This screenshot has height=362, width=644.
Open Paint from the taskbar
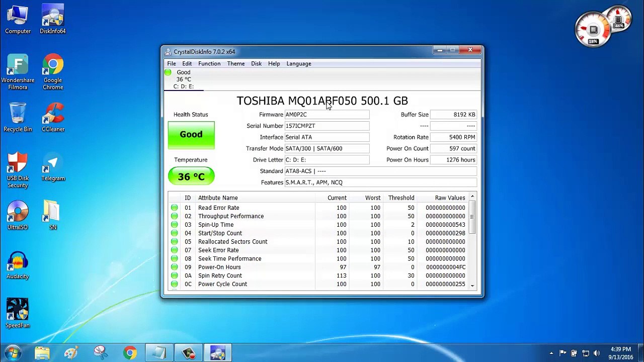click(x=71, y=353)
